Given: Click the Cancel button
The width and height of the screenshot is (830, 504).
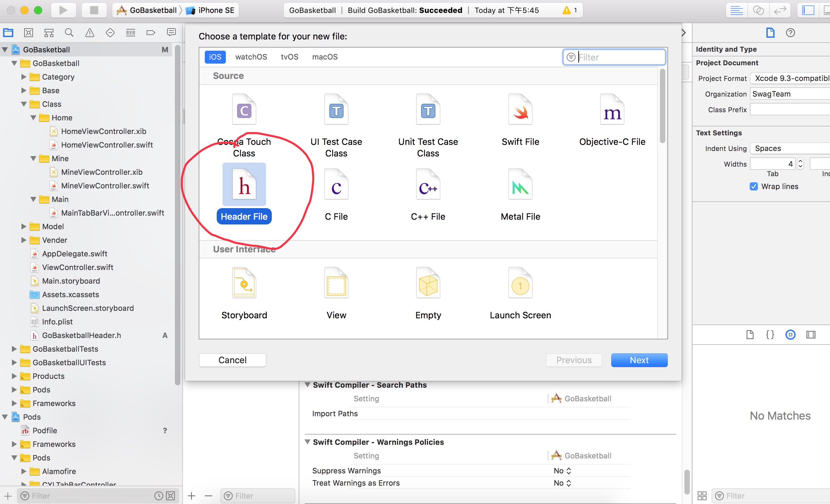Looking at the screenshot, I should 232,360.
